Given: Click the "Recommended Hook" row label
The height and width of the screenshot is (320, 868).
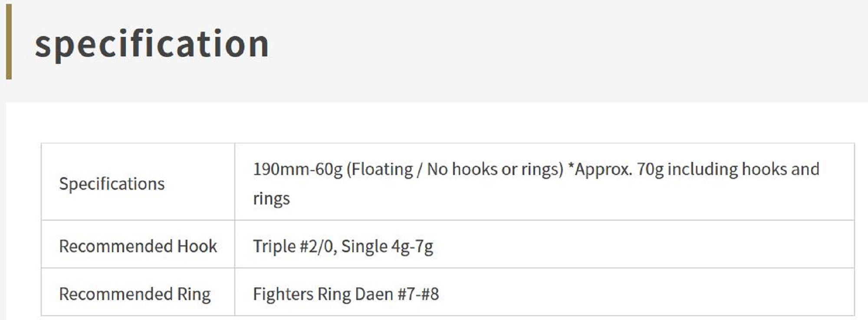Looking at the screenshot, I should click(x=138, y=246).
